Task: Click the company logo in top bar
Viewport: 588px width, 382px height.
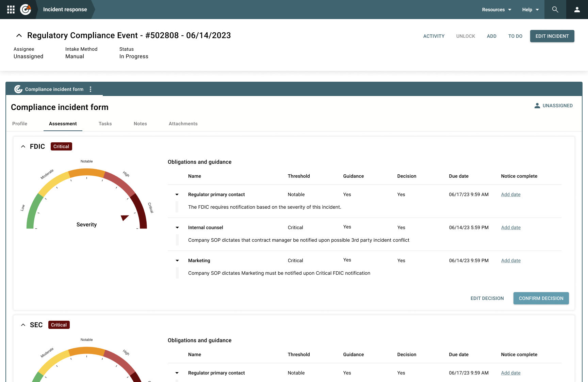Action: click(26, 10)
